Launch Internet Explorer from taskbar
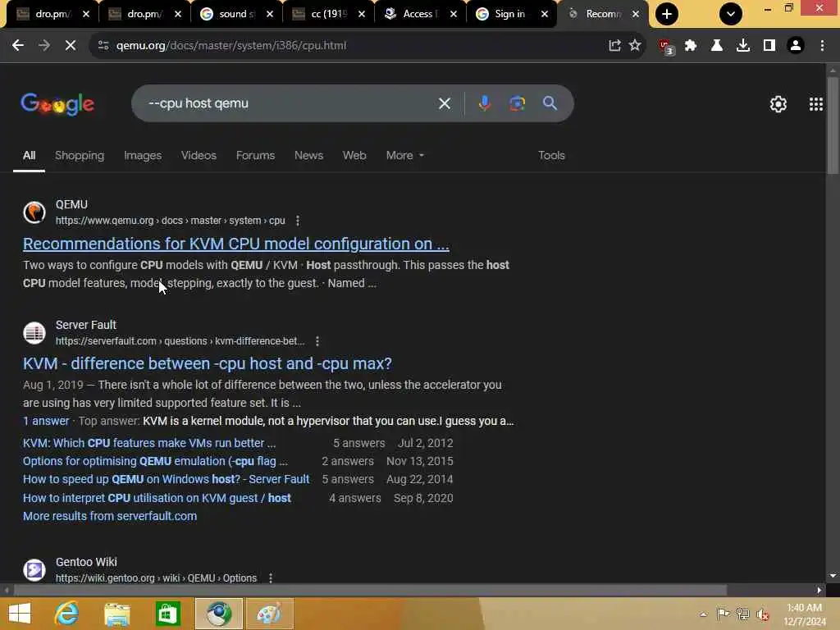 tap(67, 614)
